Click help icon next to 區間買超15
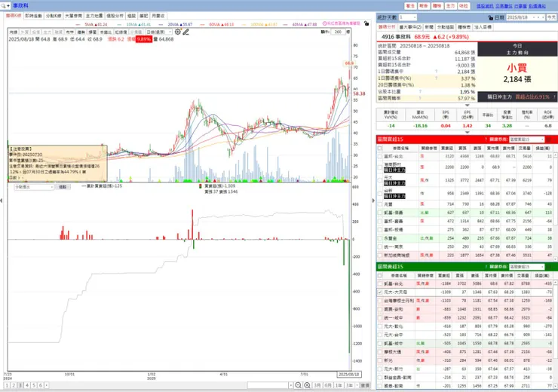Screen dimensions: 558x392 click(x=486, y=139)
